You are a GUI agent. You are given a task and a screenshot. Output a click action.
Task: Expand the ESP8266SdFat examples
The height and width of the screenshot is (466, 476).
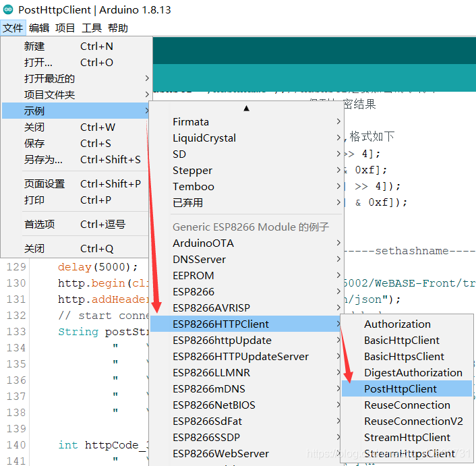coord(247,421)
